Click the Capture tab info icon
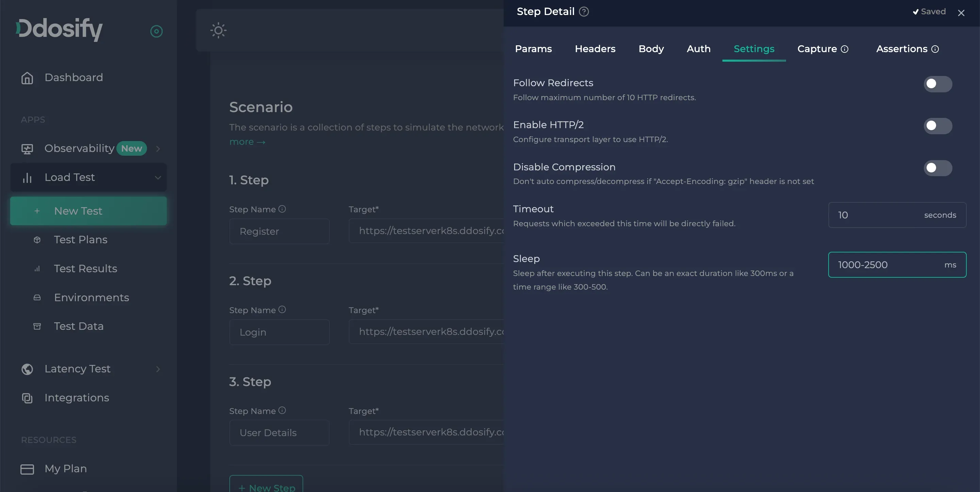 [845, 49]
